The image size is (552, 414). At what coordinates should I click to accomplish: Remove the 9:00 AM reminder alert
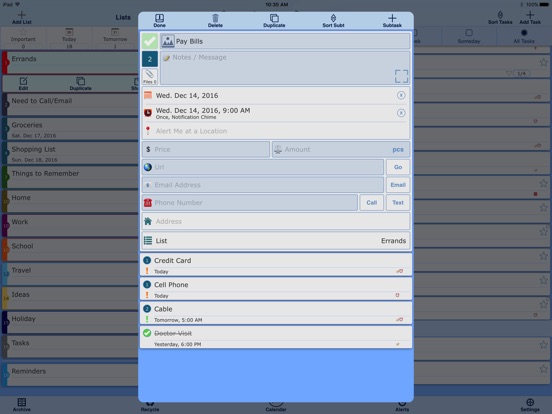(401, 113)
